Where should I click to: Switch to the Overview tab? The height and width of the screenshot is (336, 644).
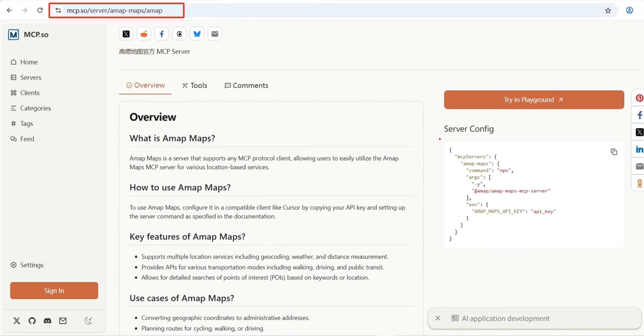click(145, 85)
